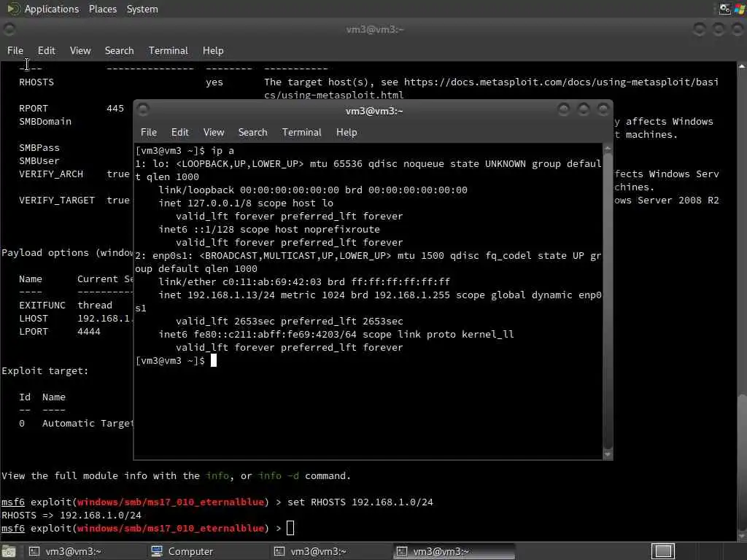Minimize the front terminal window
This screenshot has height=560, width=747.
[x=564, y=110]
